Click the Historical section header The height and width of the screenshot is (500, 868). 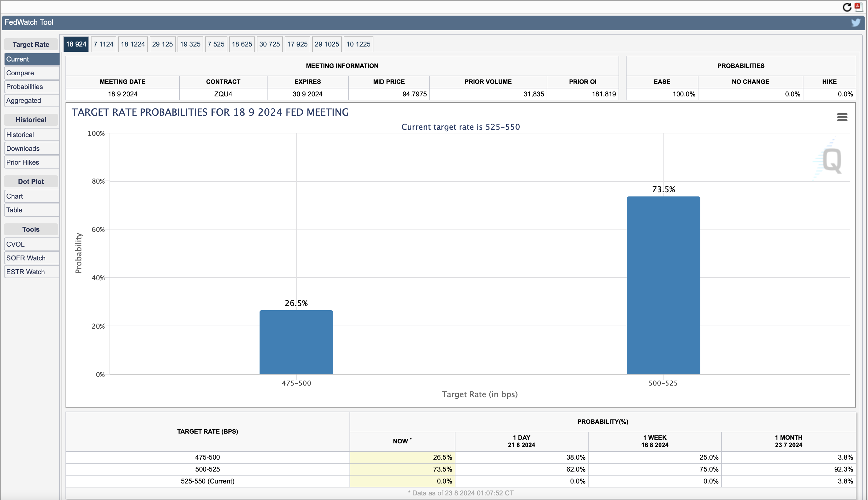click(x=31, y=120)
